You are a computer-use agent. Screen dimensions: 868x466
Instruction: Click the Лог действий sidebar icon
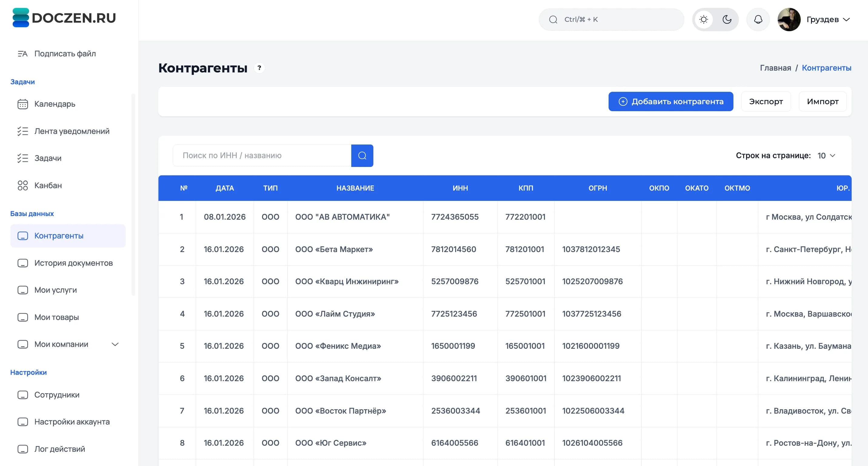pos(22,449)
